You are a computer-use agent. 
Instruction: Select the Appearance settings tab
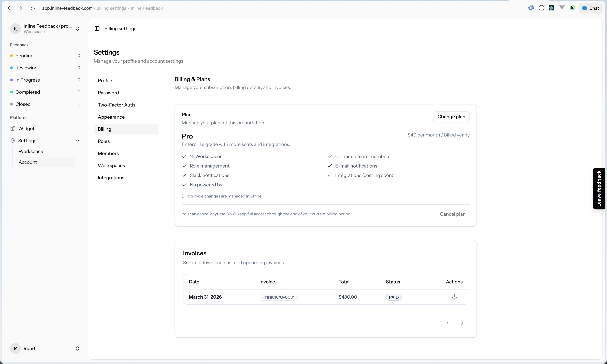(x=126, y=117)
